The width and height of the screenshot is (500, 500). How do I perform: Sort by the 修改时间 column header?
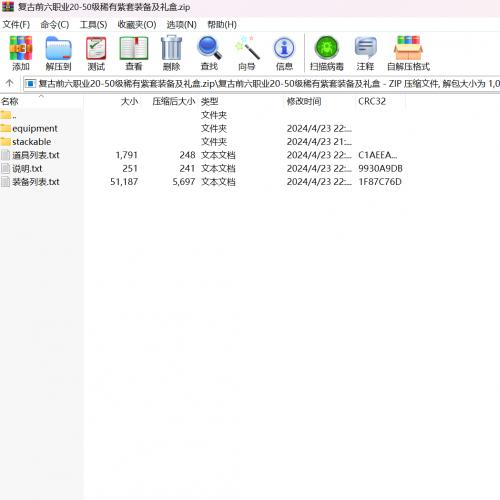pyautogui.click(x=304, y=101)
